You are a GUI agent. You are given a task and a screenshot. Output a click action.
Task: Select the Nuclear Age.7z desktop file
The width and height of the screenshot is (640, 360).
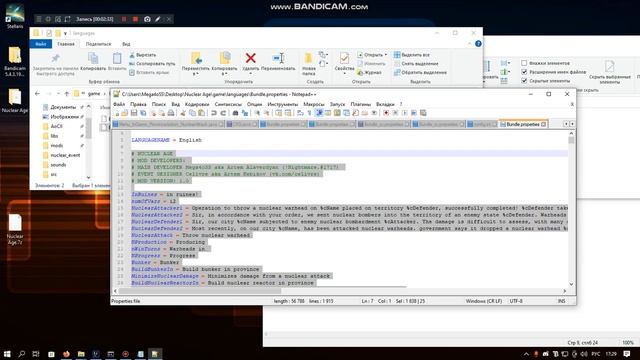15,229
